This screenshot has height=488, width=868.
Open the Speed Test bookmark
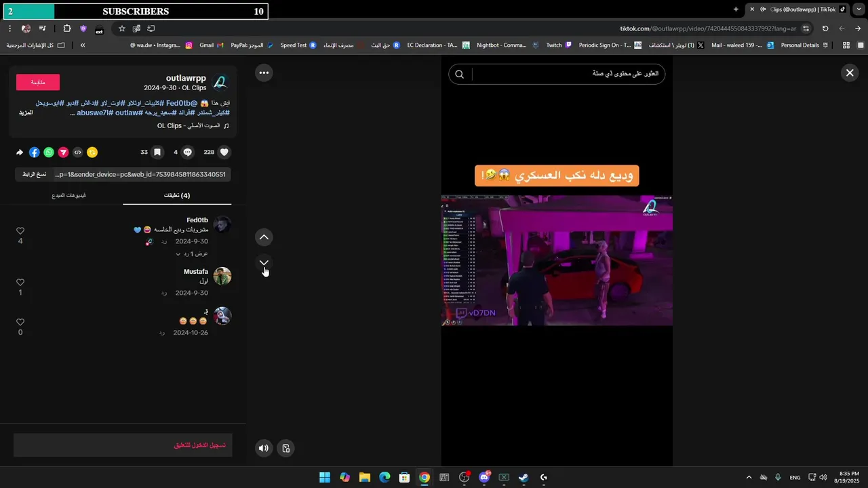point(298,45)
